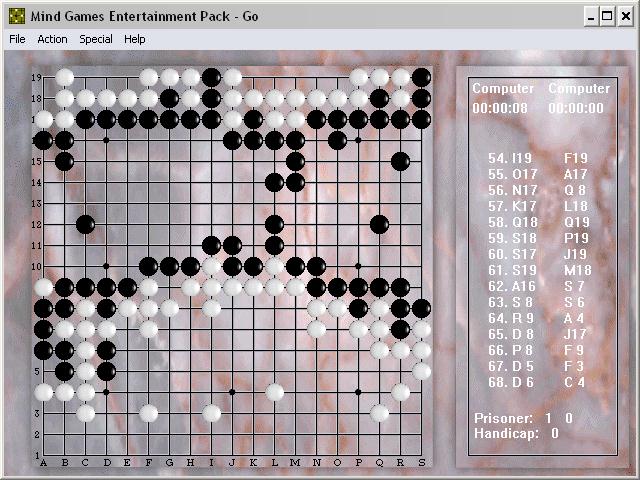
Task: Click the 'Handicap:' label
Action: (x=506, y=433)
